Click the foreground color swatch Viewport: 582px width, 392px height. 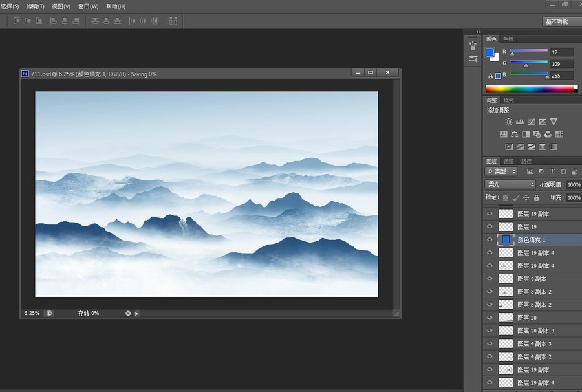tap(490, 52)
